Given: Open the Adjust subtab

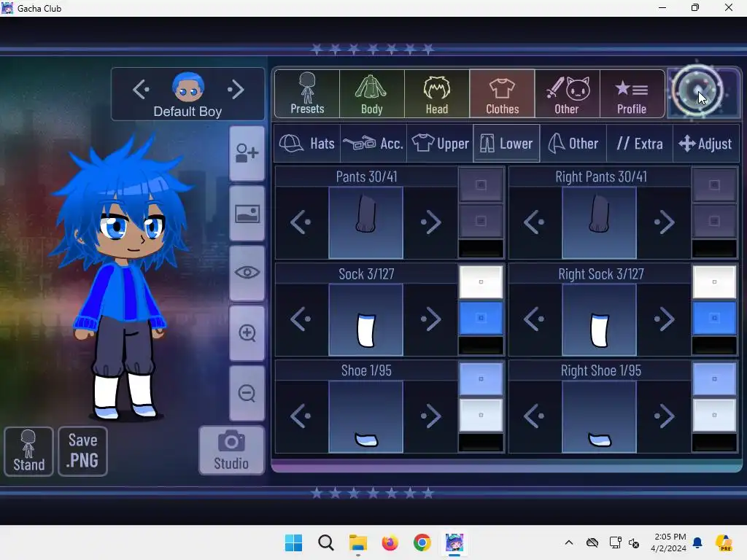Looking at the screenshot, I should pos(706,144).
